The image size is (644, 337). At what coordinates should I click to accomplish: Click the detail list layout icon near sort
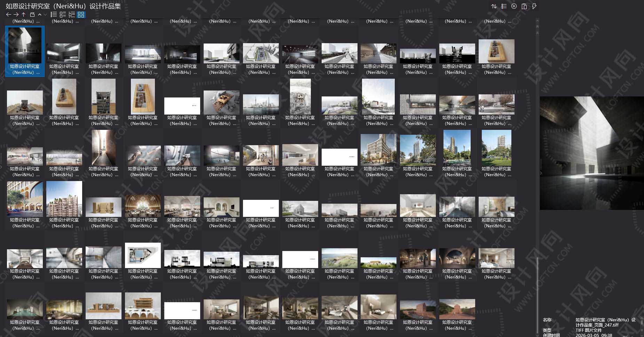tap(504, 6)
